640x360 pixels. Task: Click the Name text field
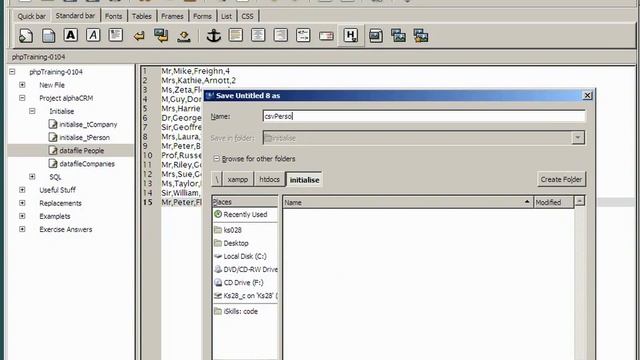pyautogui.click(x=424, y=116)
